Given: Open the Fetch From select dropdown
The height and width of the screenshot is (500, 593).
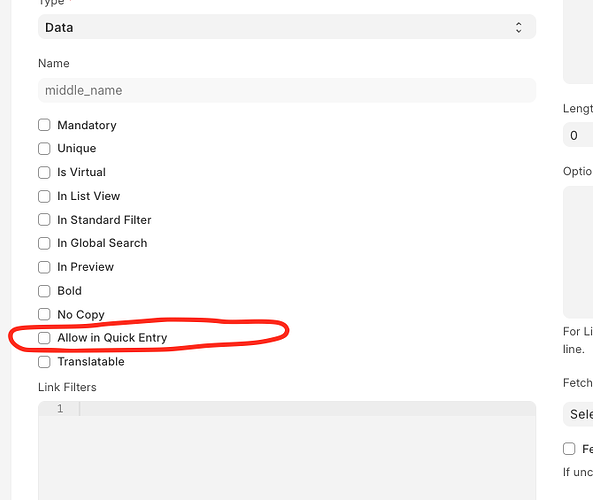Looking at the screenshot, I should pos(578,414).
